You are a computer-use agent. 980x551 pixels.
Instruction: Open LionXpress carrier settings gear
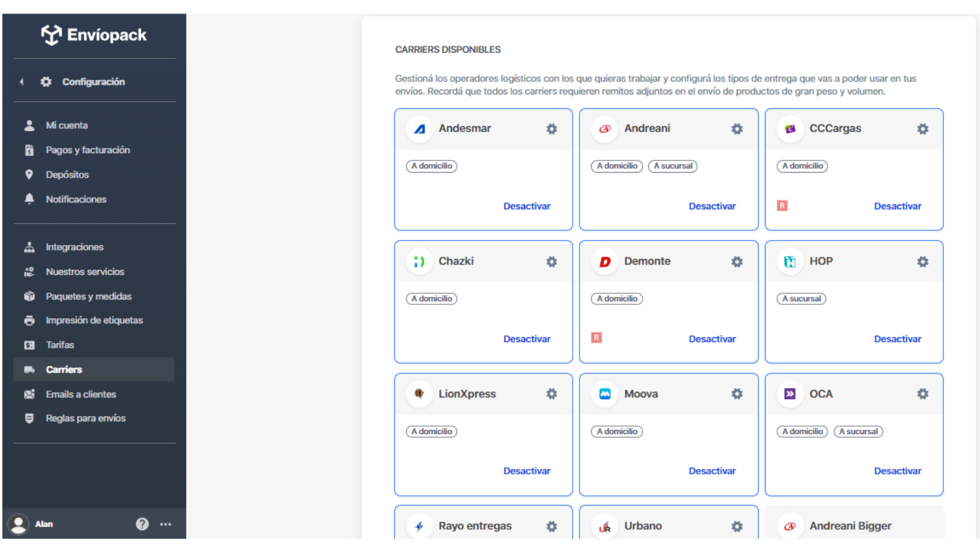coord(552,394)
